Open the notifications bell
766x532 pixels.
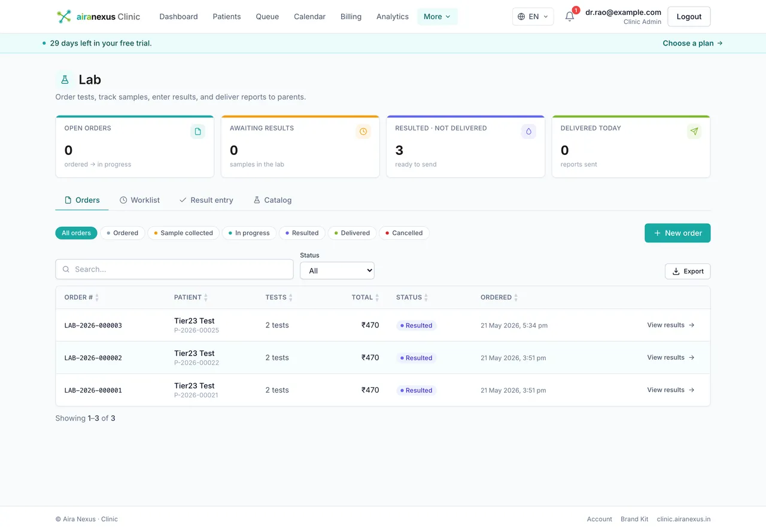pyautogui.click(x=570, y=17)
